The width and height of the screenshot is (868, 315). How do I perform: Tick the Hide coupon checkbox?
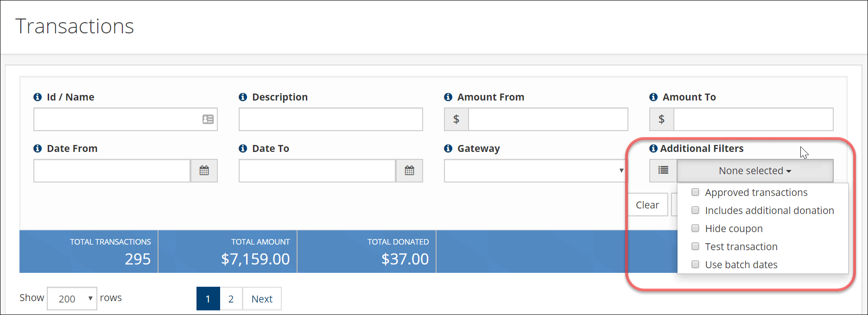click(695, 228)
